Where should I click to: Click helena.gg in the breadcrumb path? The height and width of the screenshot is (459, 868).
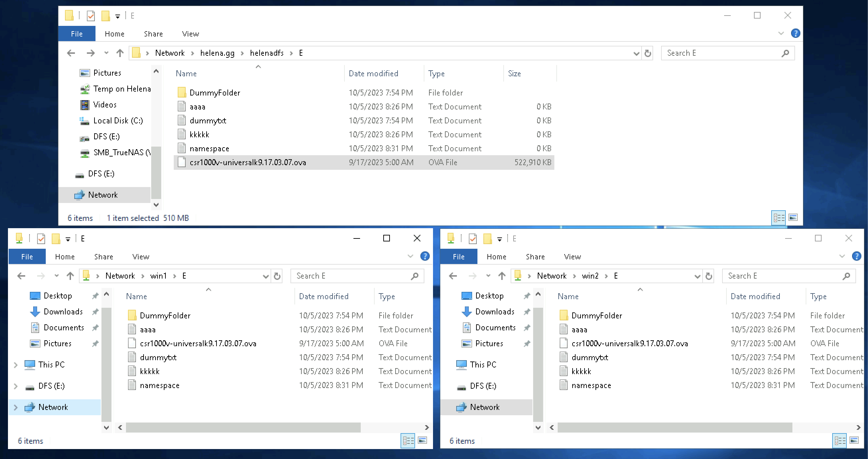(217, 53)
